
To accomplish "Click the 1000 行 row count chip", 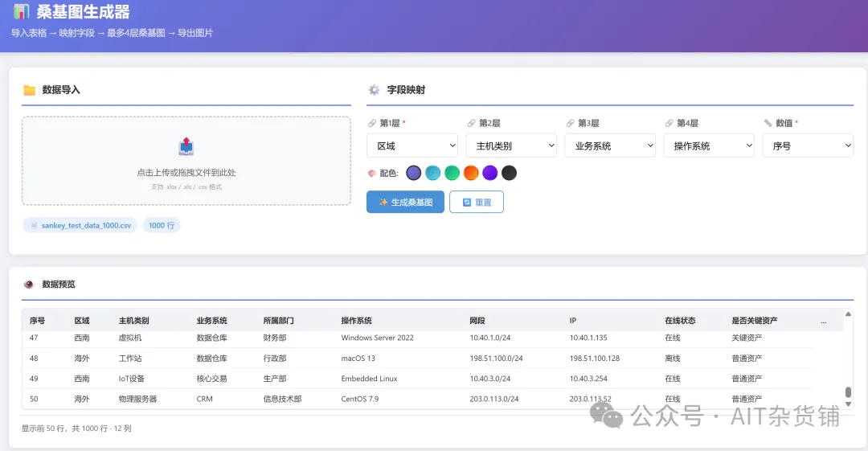I will click(162, 225).
